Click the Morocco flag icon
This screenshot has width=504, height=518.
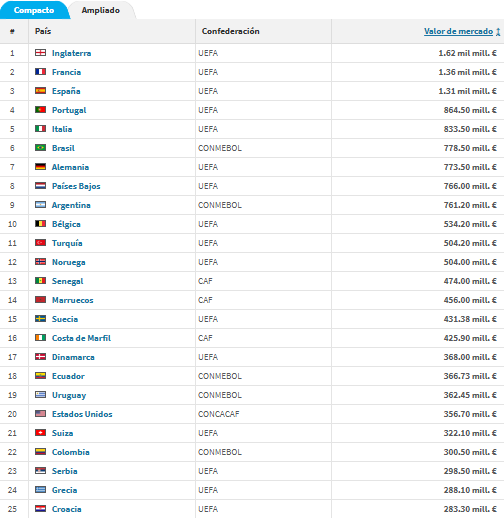40,300
